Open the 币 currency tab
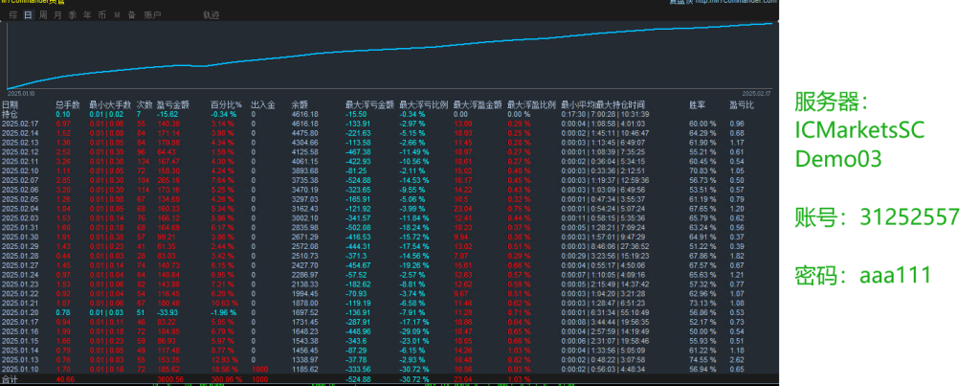The width and height of the screenshot is (980, 386). click(x=101, y=15)
